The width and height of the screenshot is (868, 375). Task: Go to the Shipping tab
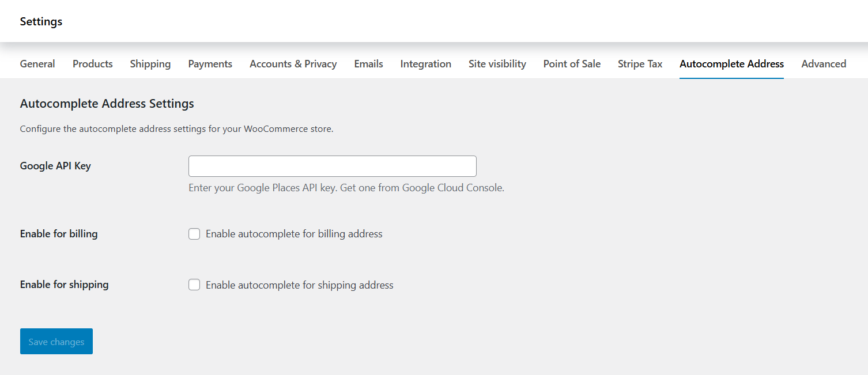tap(150, 64)
